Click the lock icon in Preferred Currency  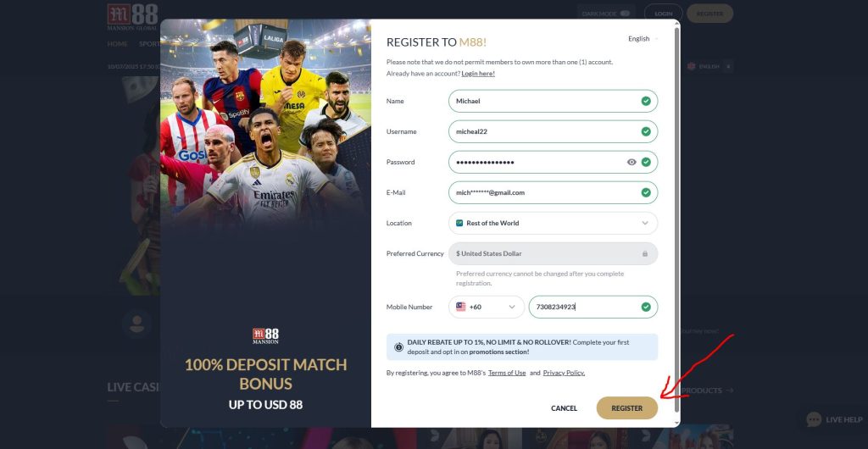click(x=645, y=254)
